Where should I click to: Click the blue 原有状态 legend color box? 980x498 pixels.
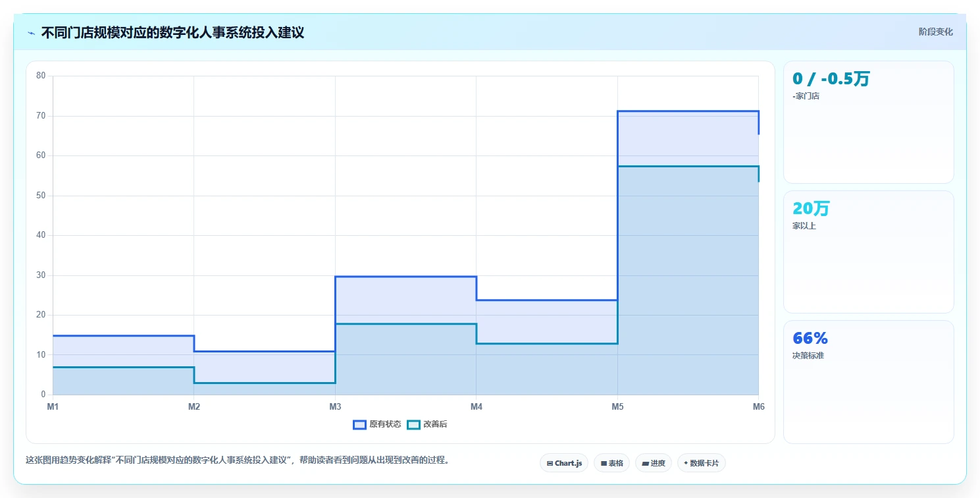point(359,424)
